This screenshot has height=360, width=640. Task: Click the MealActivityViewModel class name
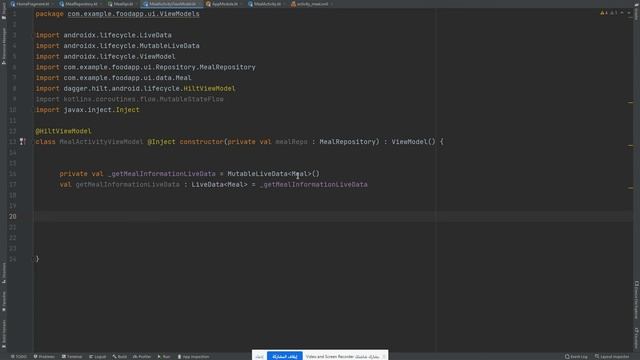click(101, 142)
